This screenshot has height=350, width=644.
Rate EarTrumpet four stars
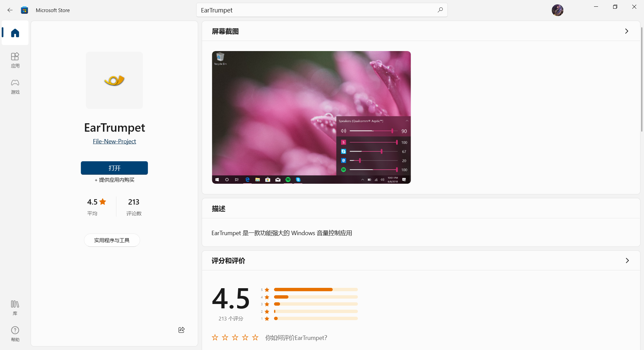(245, 337)
